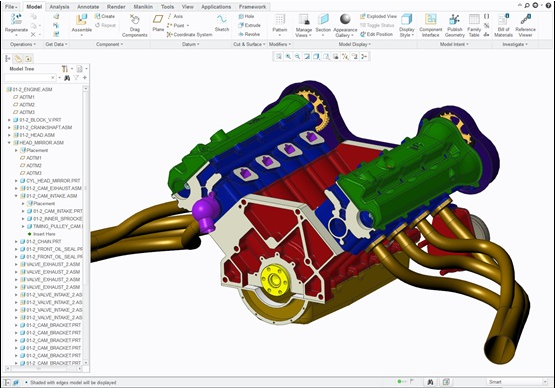Expand the 01-2_CRANKSHAFT.ASM node
This screenshot has height=389, width=559.
[x=10, y=127]
